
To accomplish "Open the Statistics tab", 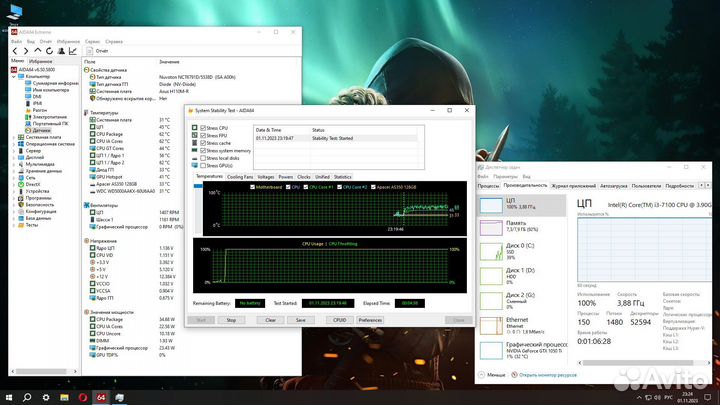I will click(343, 177).
